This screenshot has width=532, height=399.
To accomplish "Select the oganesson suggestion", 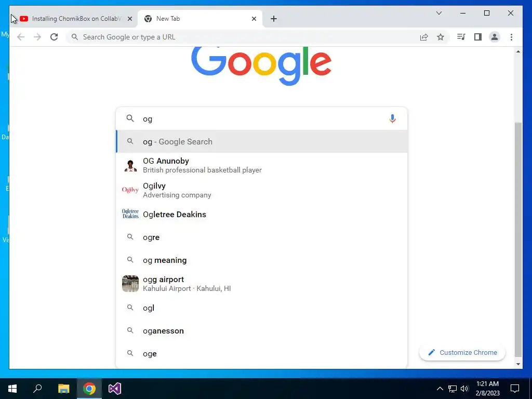I will [x=261, y=331].
